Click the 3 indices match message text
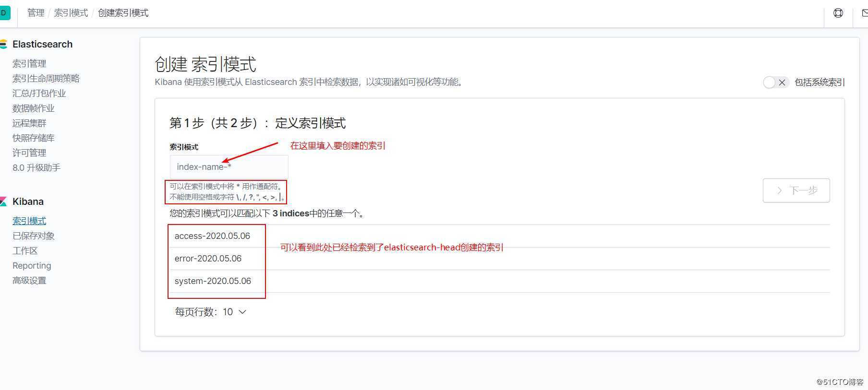 point(268,213)
